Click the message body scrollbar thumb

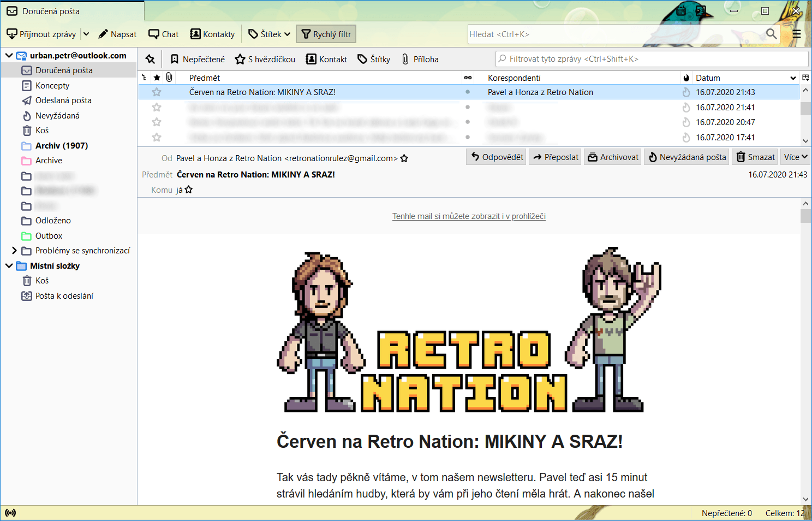pos(805,216)
